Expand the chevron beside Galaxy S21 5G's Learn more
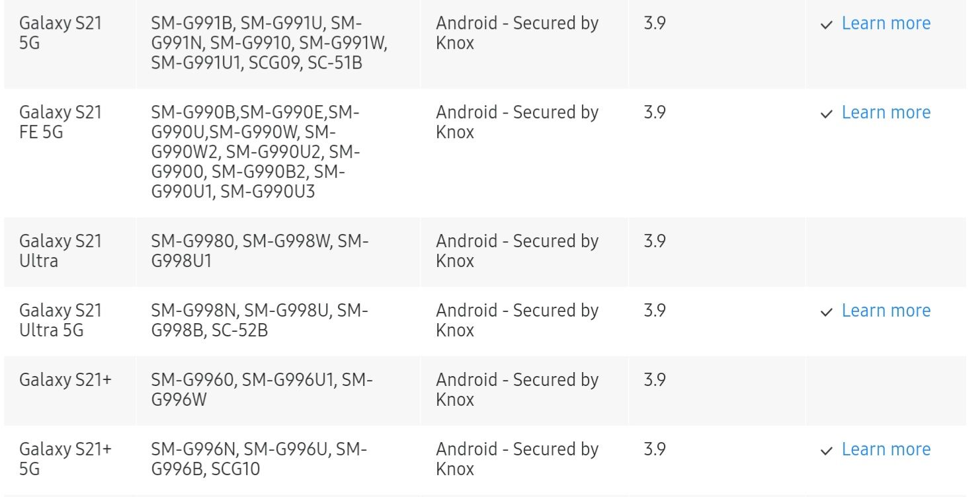This screenshot has width=980, height=497. click(x=825, y=25)
